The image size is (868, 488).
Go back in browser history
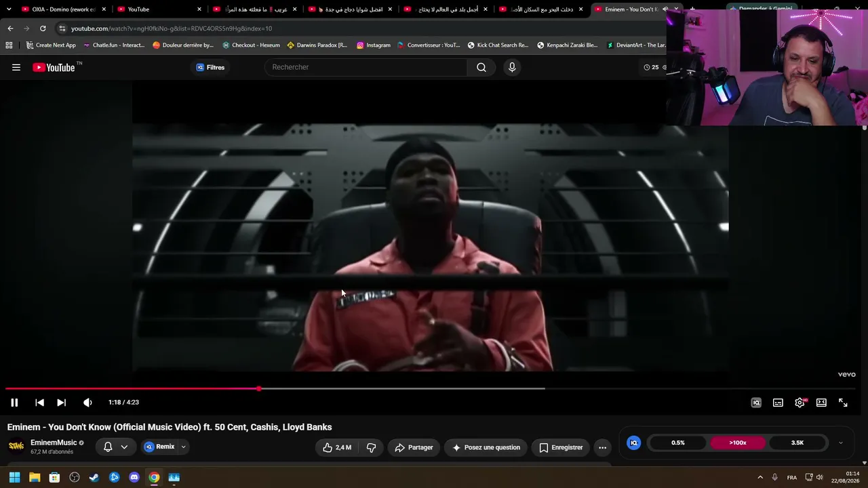(x=10, y=28)
